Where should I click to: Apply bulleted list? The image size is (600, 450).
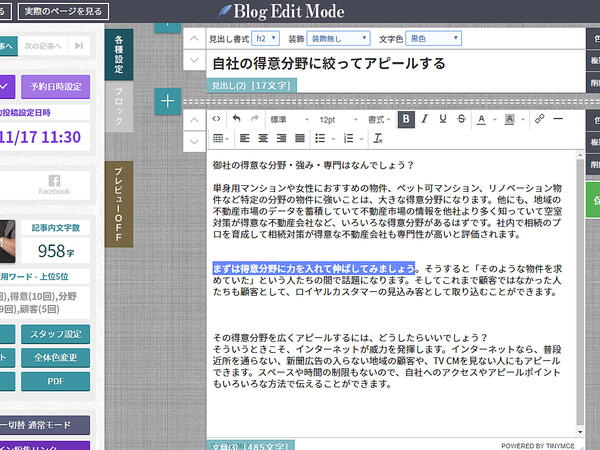320,138
